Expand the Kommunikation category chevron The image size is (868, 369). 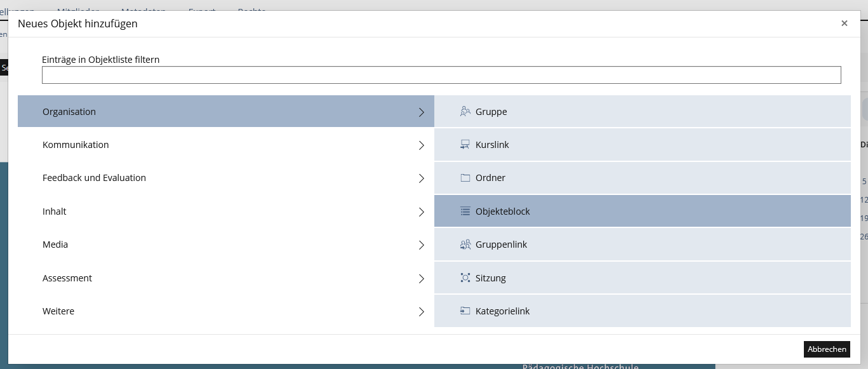tap(421, 145)
